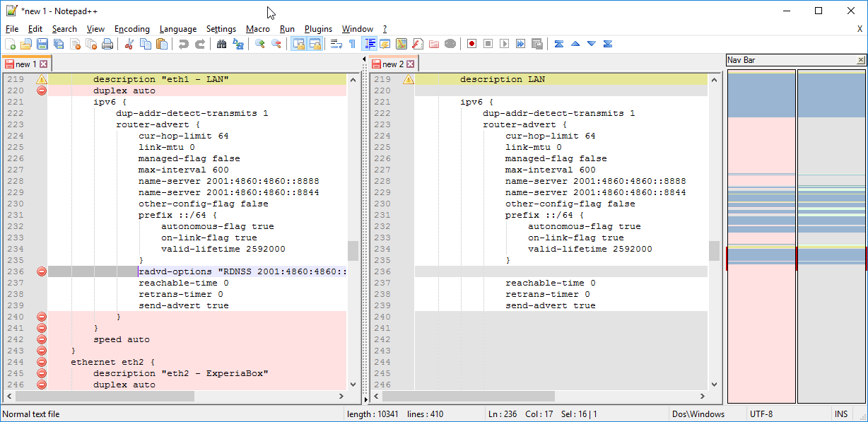Open the Language menu
This screenshot has height=422, width=868.
178,29
